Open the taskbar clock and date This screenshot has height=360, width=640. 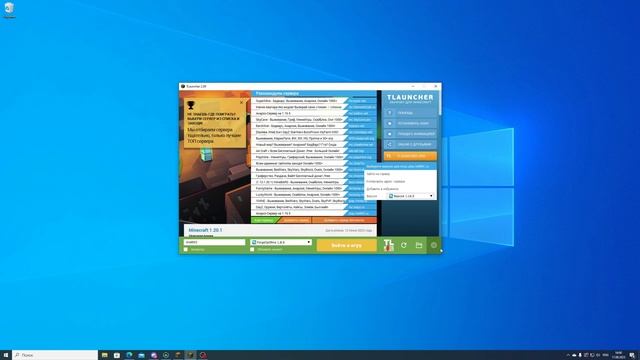click(618, 355)
